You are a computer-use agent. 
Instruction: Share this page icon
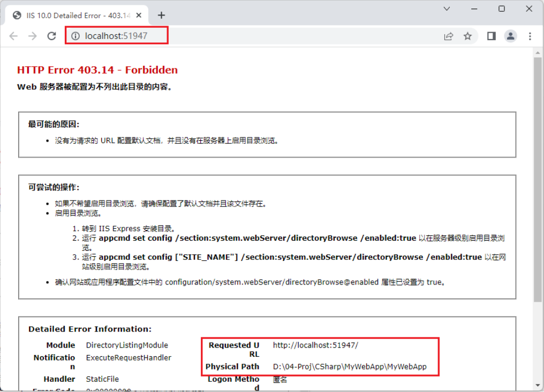coord(449,36)
